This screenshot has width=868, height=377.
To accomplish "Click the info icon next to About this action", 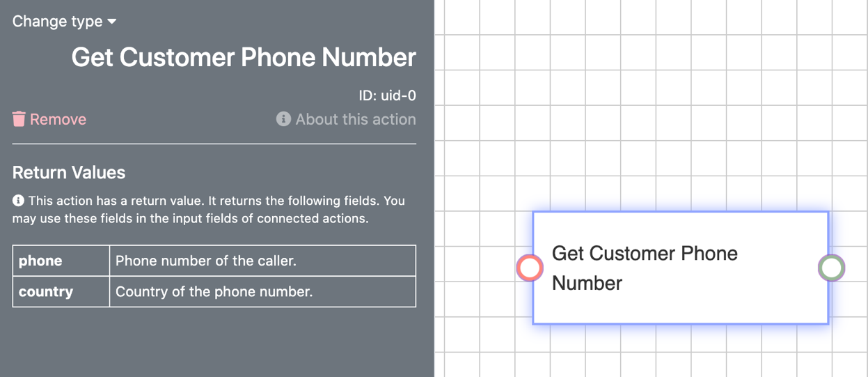I will (x=283, y=119).
